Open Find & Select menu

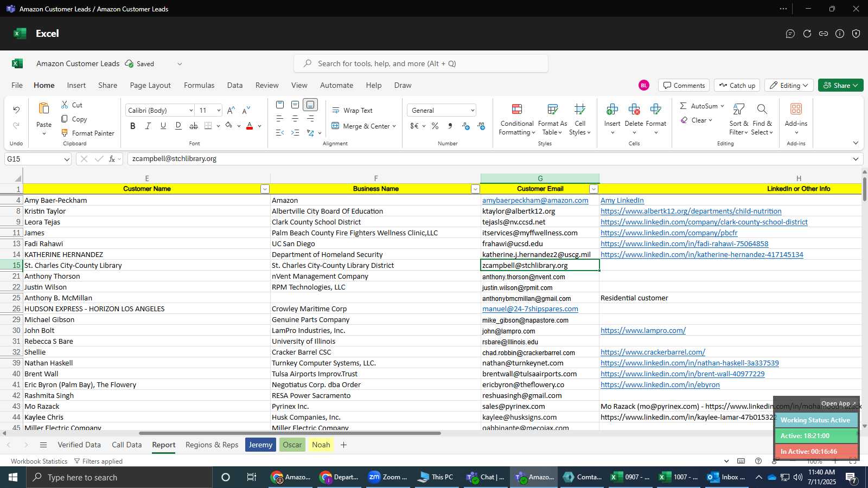pyautogui.click(x=762, y=119)
